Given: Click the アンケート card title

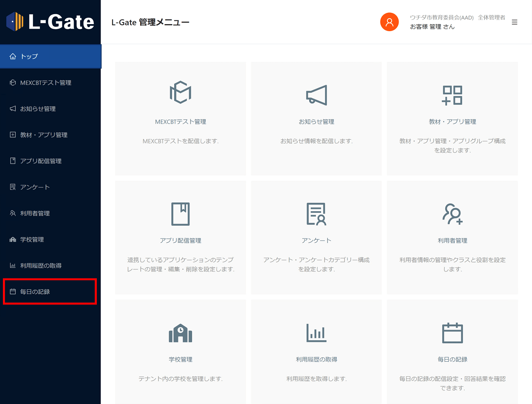Looking at the screenshot, I should [x=316, y=241].
